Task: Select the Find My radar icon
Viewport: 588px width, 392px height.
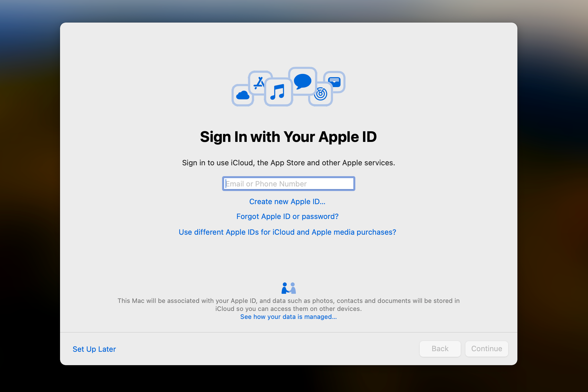Action: click(x=321, y=94)
